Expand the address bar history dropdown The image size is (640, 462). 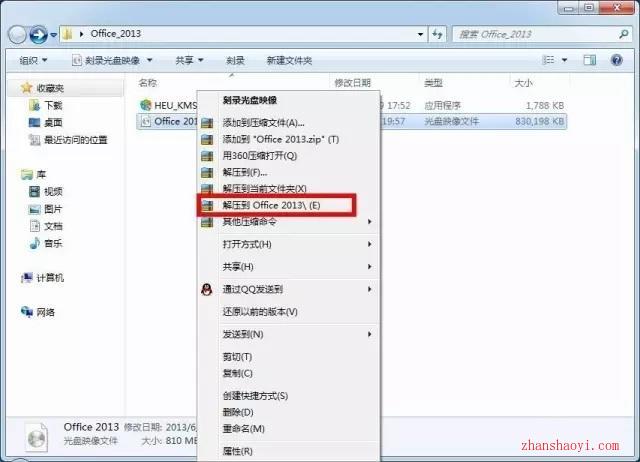(420, 34)
